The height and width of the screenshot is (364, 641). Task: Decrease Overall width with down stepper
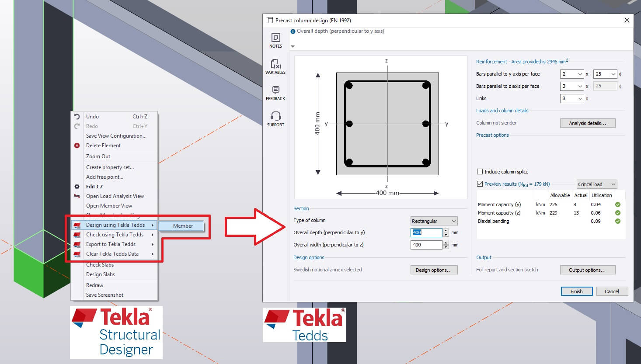[x=446, y=247]
